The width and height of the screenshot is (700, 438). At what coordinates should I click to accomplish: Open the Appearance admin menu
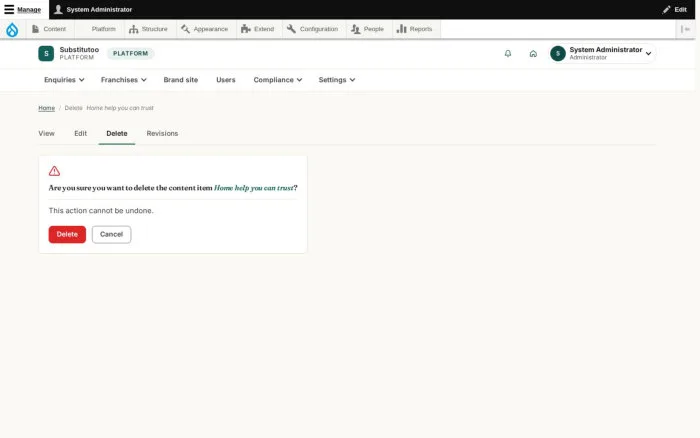click(x=204, y=29)
